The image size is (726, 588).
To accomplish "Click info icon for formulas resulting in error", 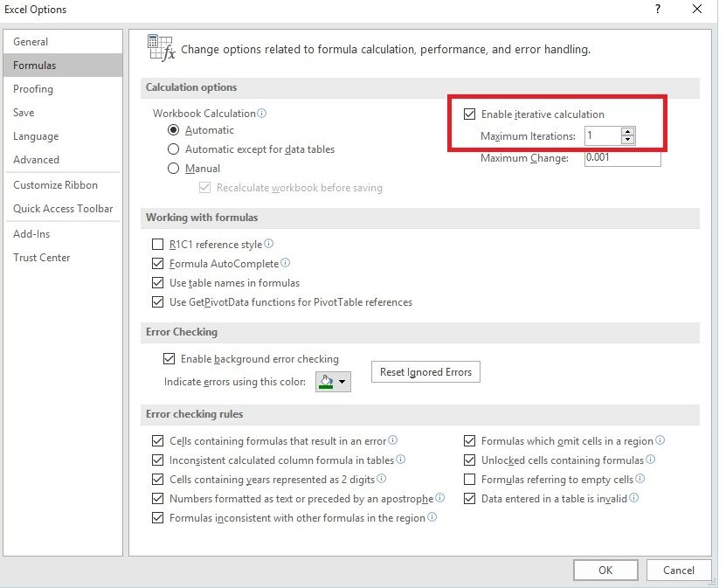I will (392, 439).
